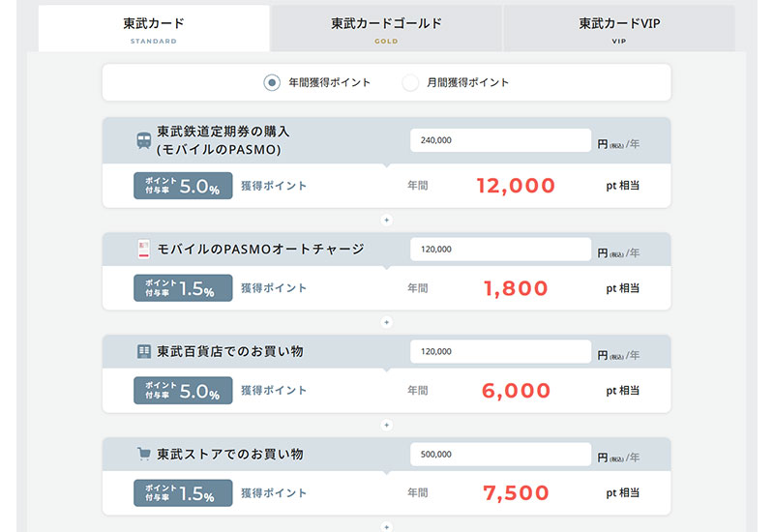Switch to the 東武カードゴールド tab

(x=386, y=28)
